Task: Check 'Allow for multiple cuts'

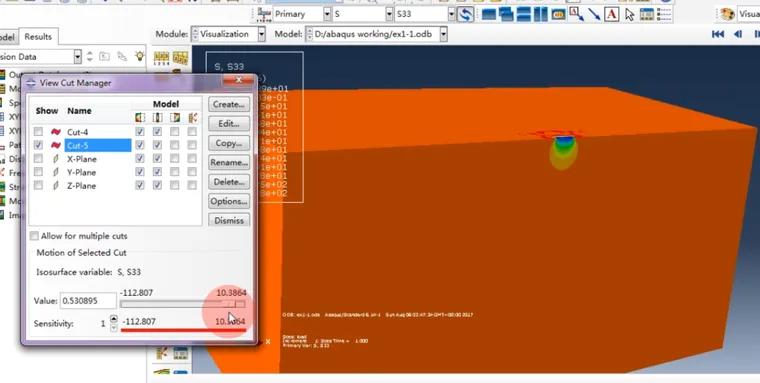Action: 34,236
